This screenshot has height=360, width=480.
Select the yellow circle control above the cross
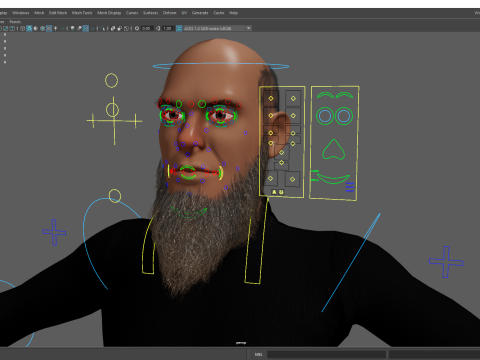(111, 81)
